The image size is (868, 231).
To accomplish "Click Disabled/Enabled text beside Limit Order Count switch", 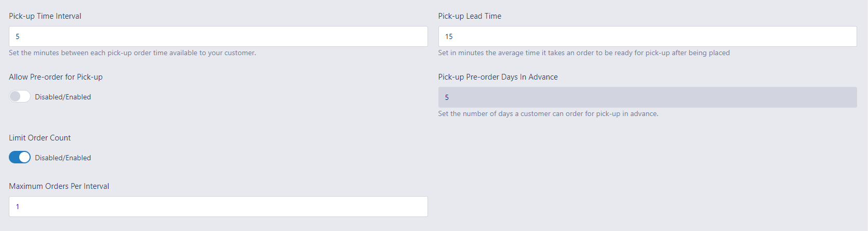I will click(63, 158).
